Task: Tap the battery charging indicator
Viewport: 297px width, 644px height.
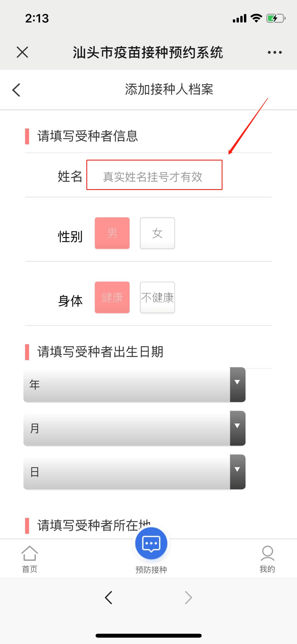Action: [276, 18]
